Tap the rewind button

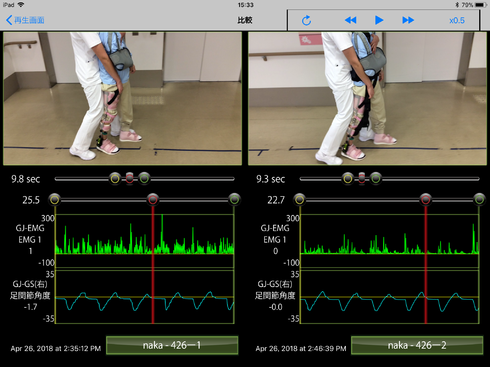(350, 20)
